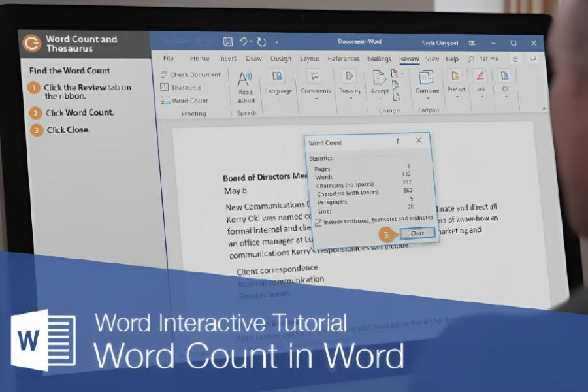588x392 pixels.
Task: Click the Redo icon in the quick access toolbar
Action: coord(262,42)
